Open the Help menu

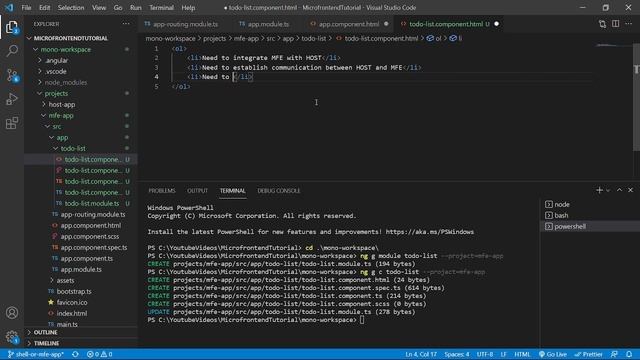click(188, 7)
